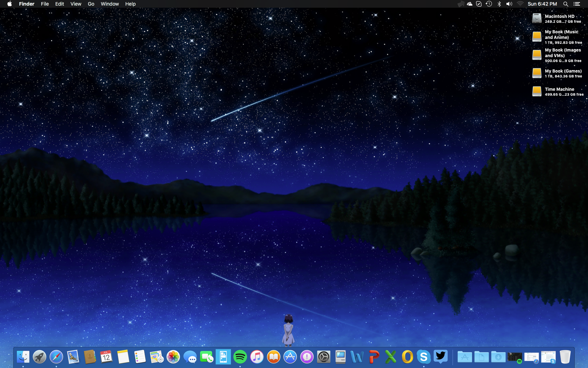Open Time Machine menu bar icon
The height and width of the screenshot is (368, 588).
click(x=489, y=4)
